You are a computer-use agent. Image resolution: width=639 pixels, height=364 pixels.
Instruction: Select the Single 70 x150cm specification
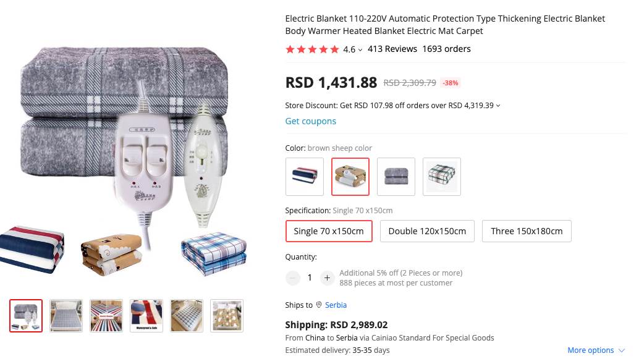[x=329, y=231]
